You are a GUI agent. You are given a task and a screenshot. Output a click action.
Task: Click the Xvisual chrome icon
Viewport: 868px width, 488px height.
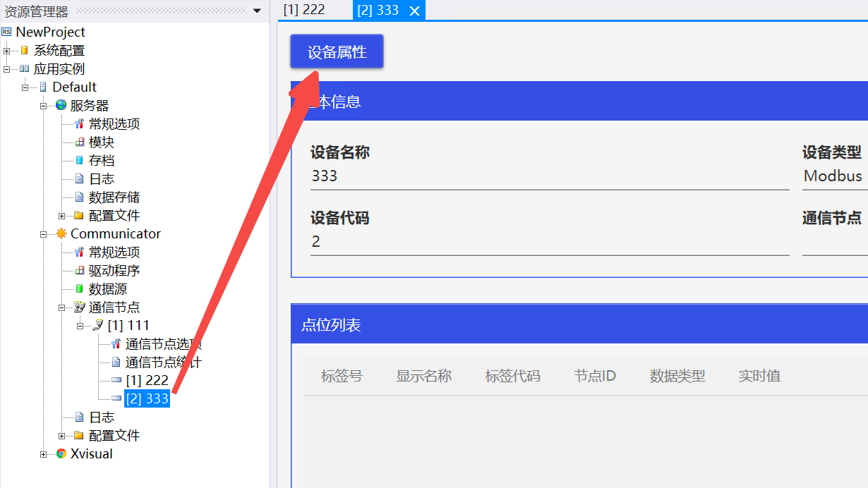click(61, 453)
